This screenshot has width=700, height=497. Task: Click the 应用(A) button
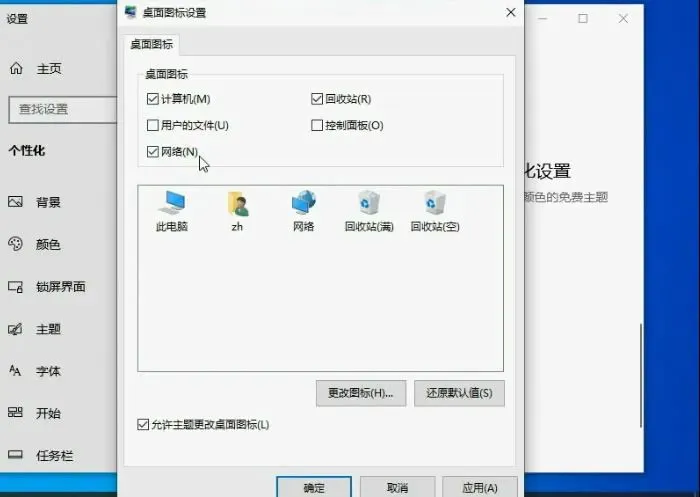pos(480,487)
